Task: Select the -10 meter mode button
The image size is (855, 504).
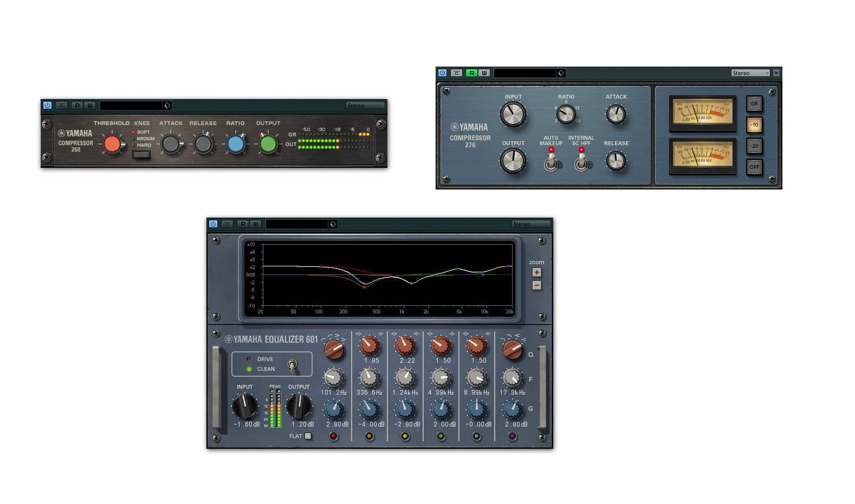Action: 754,125
